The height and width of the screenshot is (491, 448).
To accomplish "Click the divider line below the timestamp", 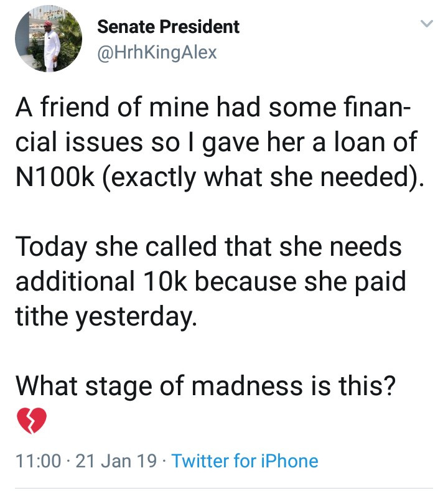I will point(224,487).
